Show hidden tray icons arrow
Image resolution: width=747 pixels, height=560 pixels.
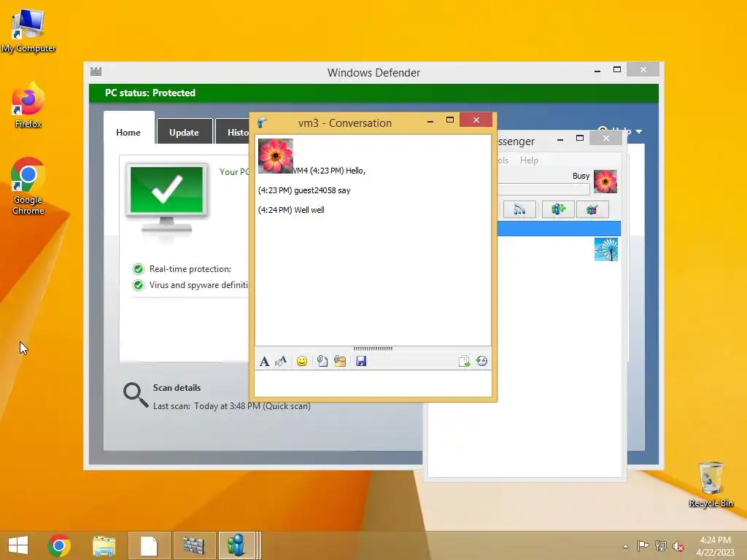click(x=625, y=546)
